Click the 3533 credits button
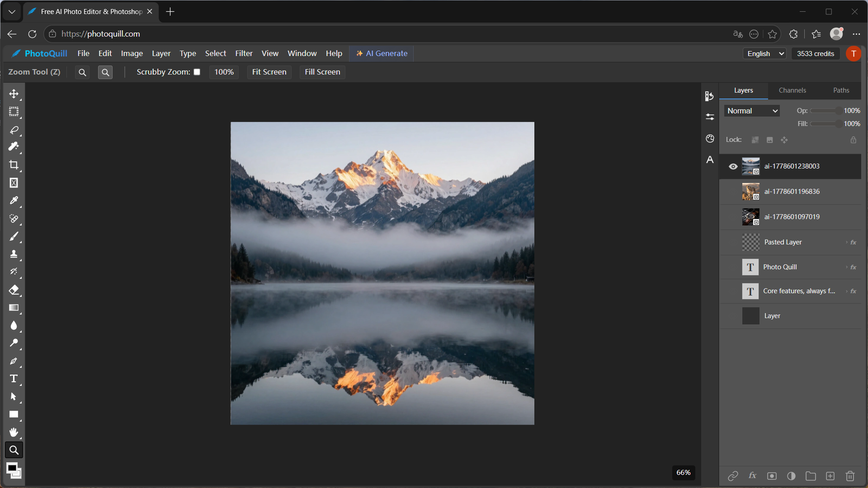 point(815,54)
